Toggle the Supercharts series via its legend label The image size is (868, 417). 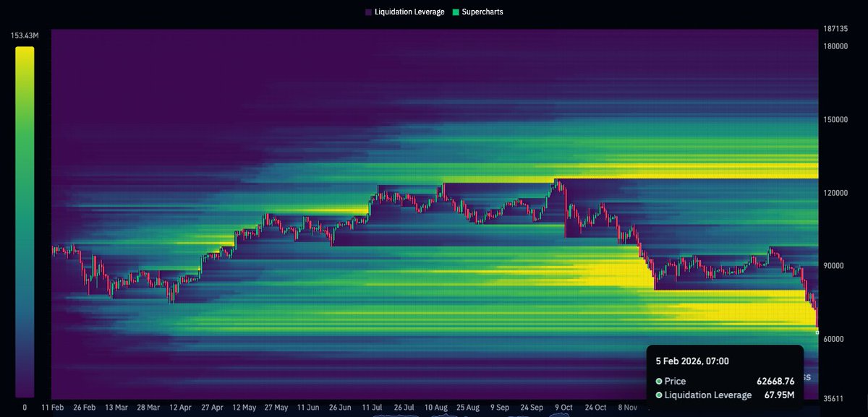(482, 12)
